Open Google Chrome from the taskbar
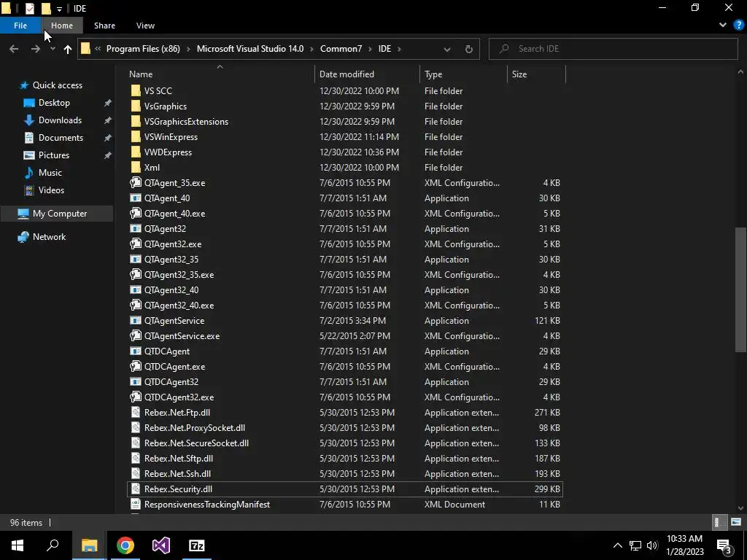The image size is (747, 560). click(x=125, y=545)
